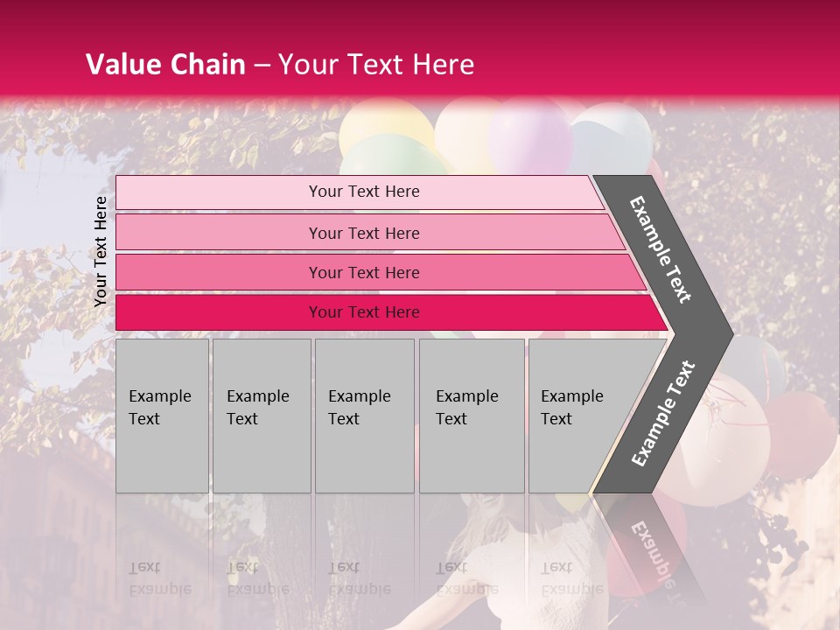Click the fourth gray Example Text box
840x630 pixels.
(x=472, y=416)
